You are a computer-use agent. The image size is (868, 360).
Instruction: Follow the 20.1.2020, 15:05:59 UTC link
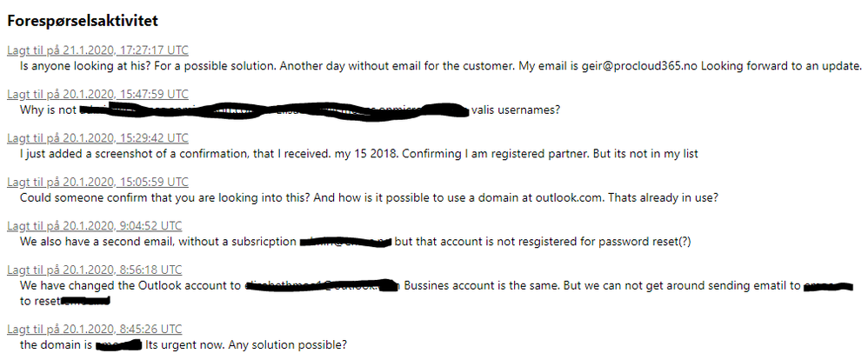97,182
